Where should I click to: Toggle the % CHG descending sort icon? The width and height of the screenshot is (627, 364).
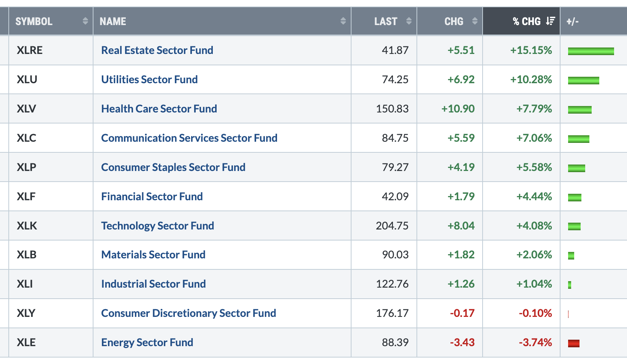pos(550,21)
